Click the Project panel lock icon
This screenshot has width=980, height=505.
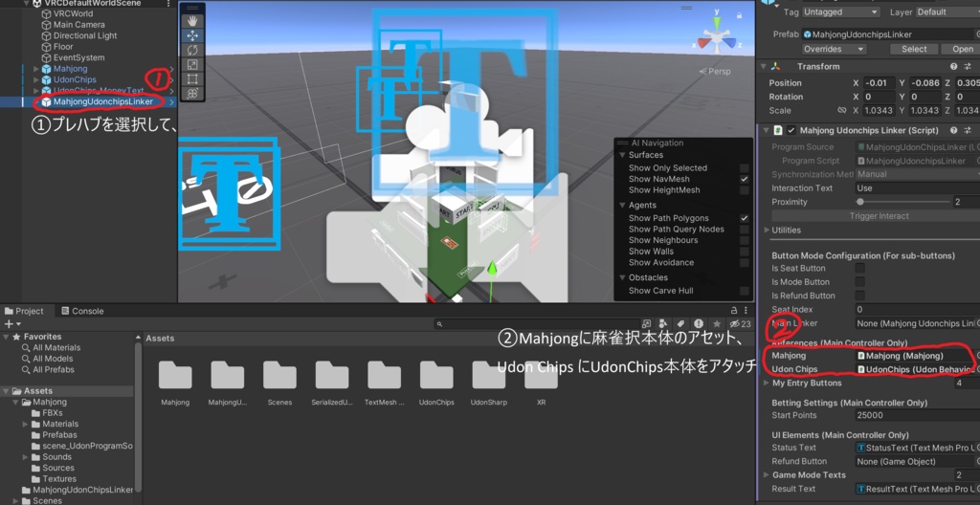pos(734,311)
